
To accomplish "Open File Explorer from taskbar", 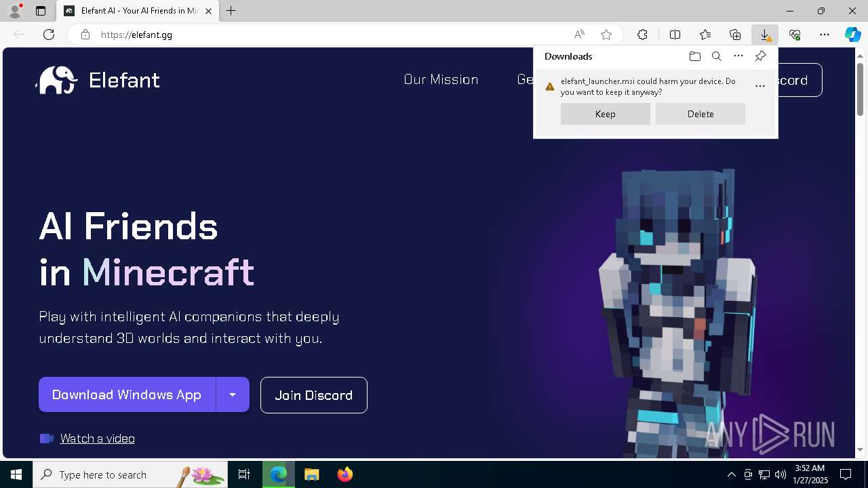I will tap(311, 474).
